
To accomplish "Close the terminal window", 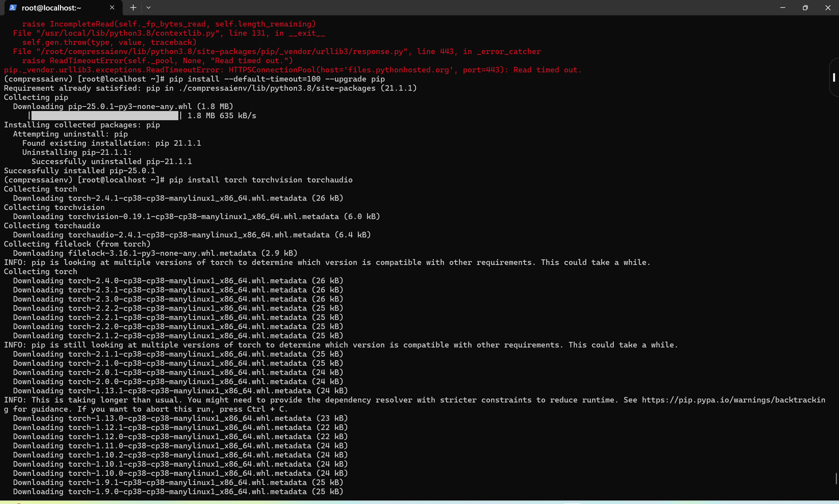I will coord(828,8).
